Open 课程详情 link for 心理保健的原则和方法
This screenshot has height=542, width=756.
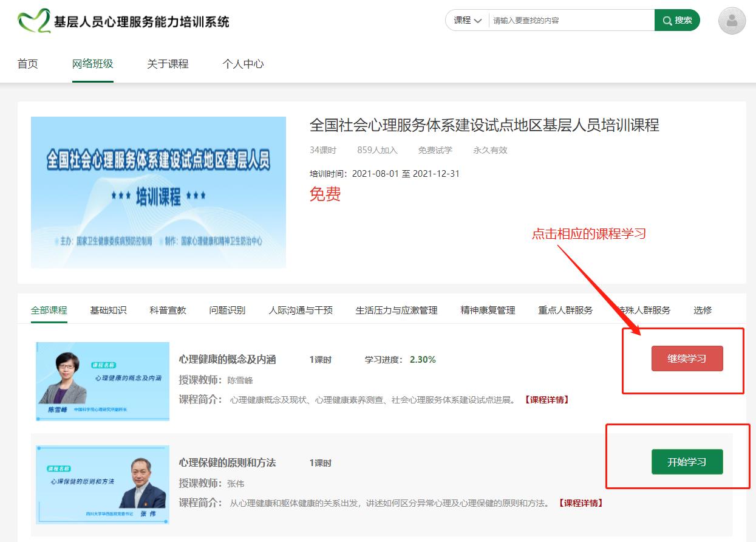pos(581,503)
